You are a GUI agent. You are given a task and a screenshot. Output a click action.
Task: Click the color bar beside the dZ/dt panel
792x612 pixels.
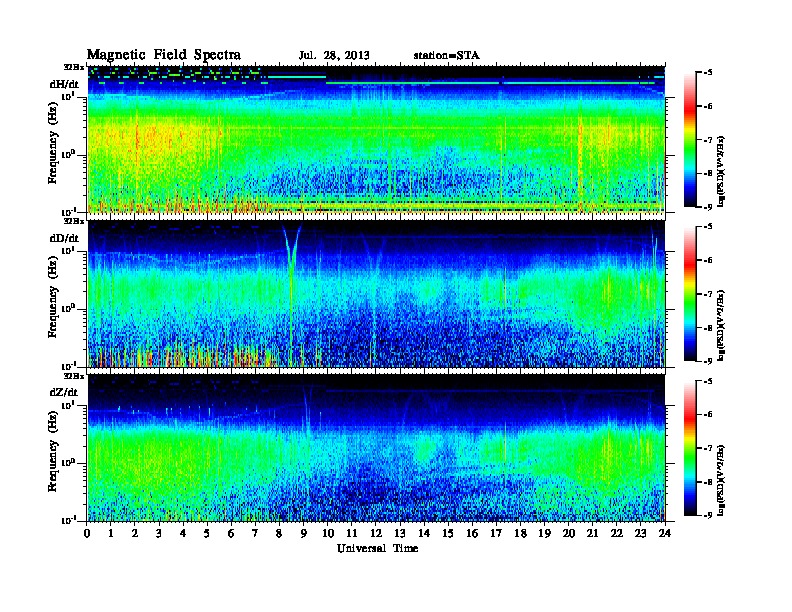click(x=690, y=448)
